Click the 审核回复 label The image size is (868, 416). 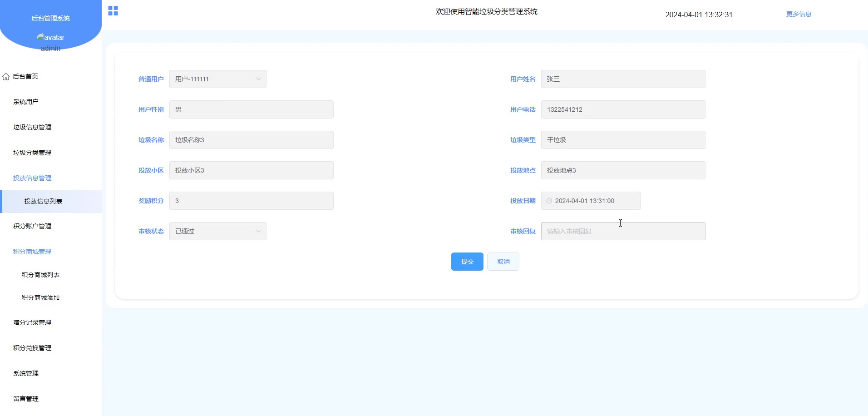pos(523,231)
